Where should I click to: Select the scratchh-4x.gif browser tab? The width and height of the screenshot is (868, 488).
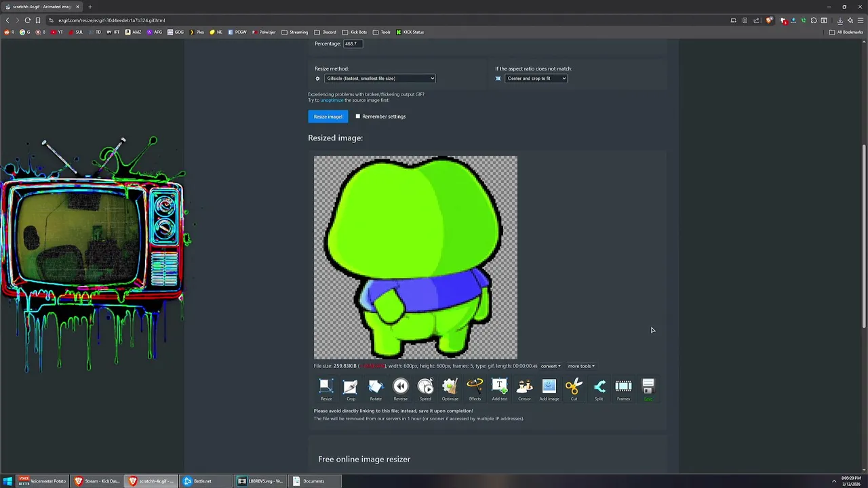pyautogui.click(x=42, y=7)
